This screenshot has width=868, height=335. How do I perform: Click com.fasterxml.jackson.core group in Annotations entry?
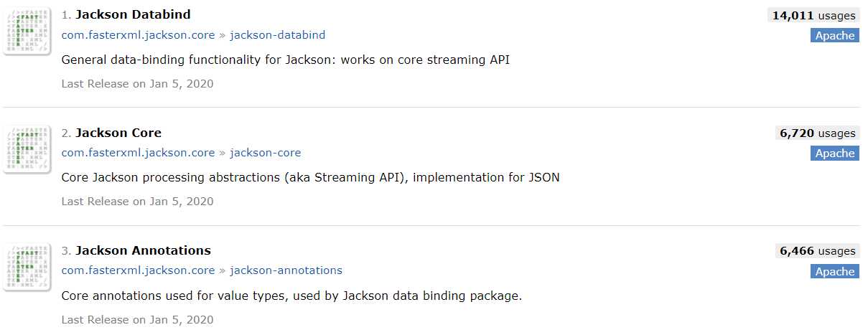[138, 270]
